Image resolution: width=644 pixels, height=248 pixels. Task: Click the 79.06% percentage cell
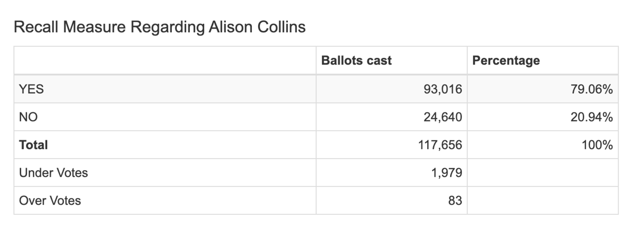[x=591, y=89]
